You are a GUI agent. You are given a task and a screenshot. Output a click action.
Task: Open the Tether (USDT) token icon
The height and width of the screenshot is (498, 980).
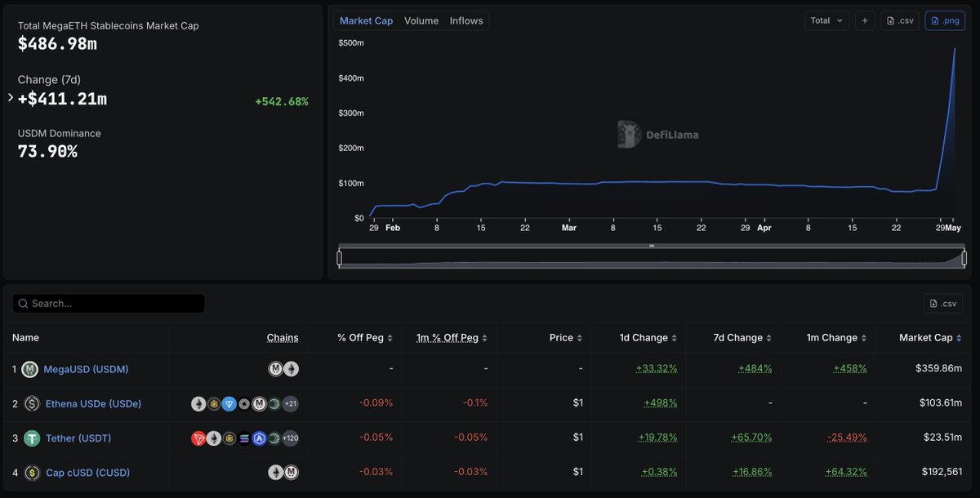click(32, 438)
